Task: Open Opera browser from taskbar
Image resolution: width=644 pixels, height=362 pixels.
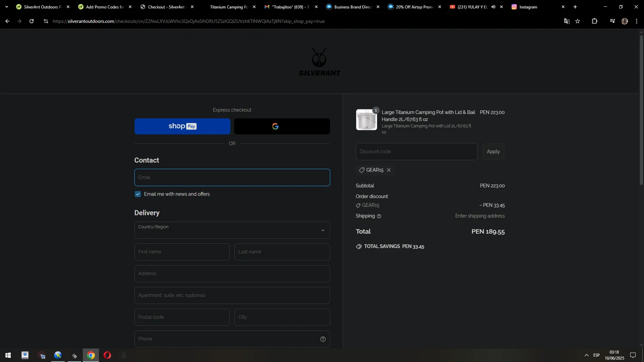Action: click(107, 355)
